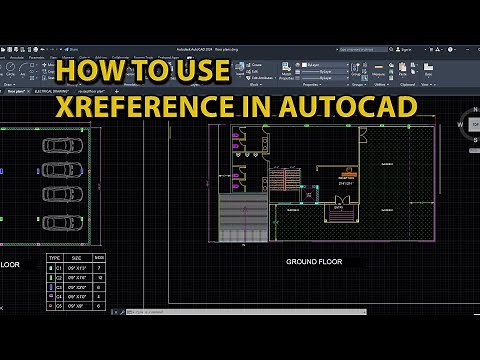
Task: Click the Plot printer icon in quick access toolbar
Action: [x=35, y=49]
